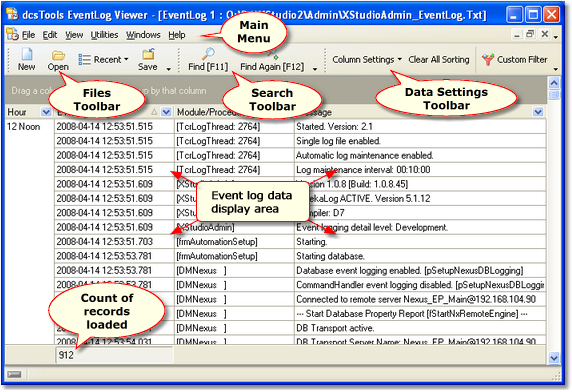The image size is (572, 392).
Task: Open the File menu
Action: (x=28, y=35)
